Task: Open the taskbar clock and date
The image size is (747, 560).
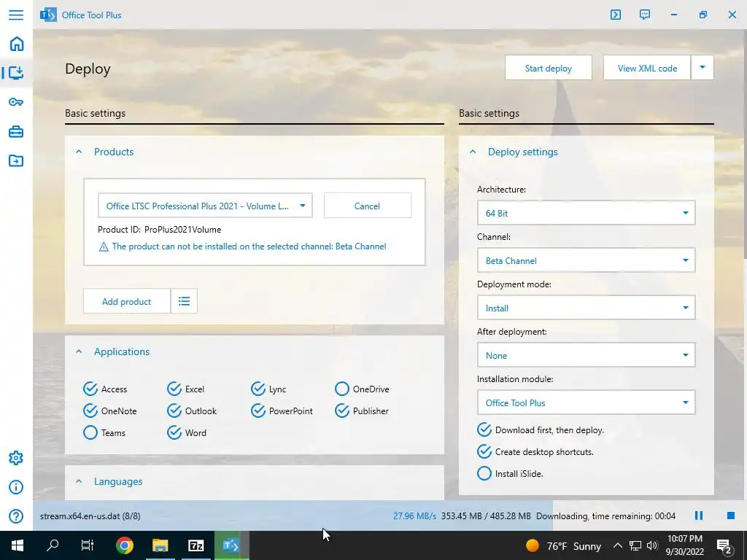Action: point(684,545)
